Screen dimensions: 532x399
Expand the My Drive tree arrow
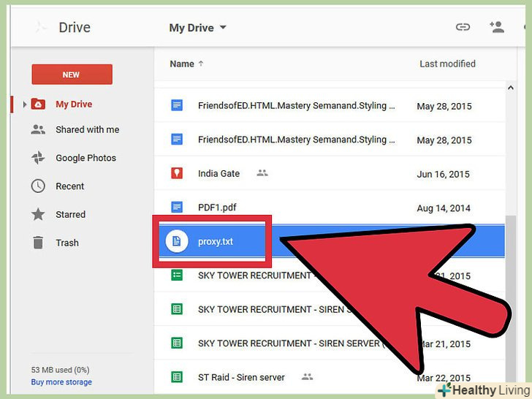[x=24, y=104]
